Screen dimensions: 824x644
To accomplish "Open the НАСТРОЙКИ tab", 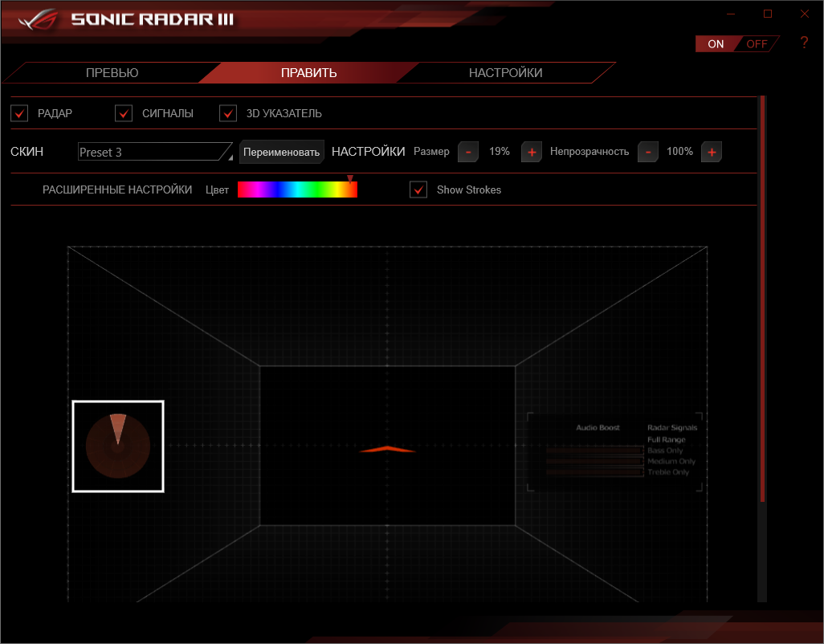I will pyautogui.click(x=505, y=72).
